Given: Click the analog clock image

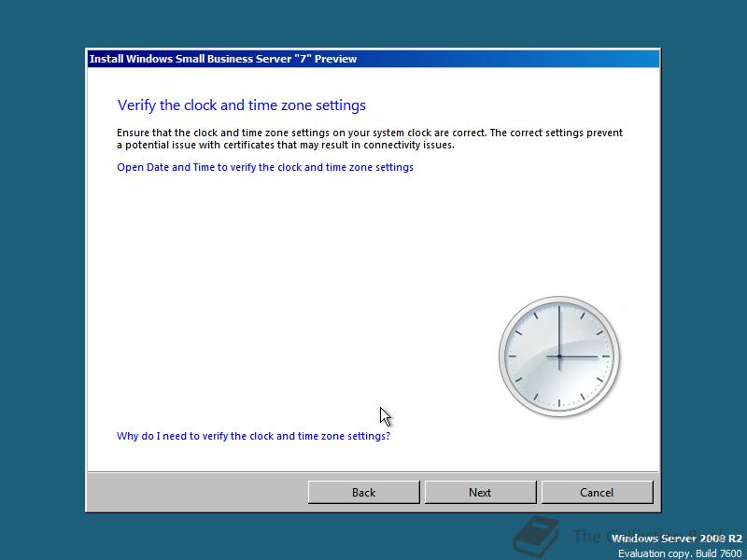Looking at the screenshot, I should (559, 357).
